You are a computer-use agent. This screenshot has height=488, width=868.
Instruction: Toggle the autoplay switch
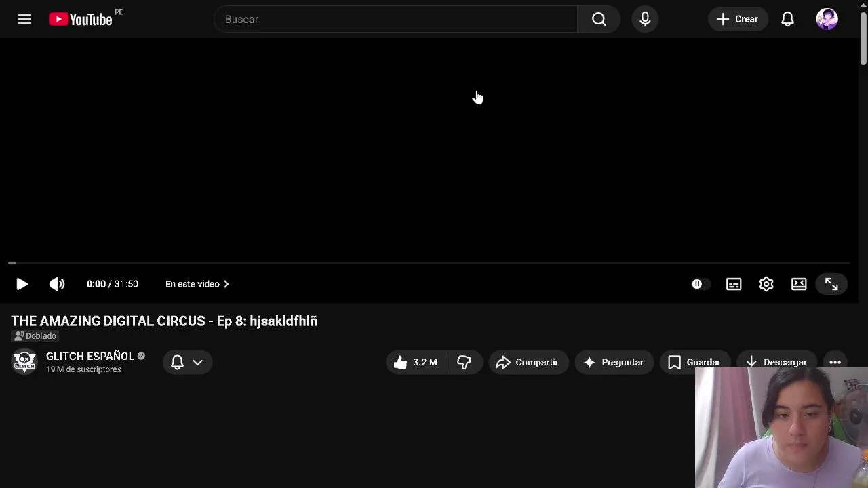(700, 284)
